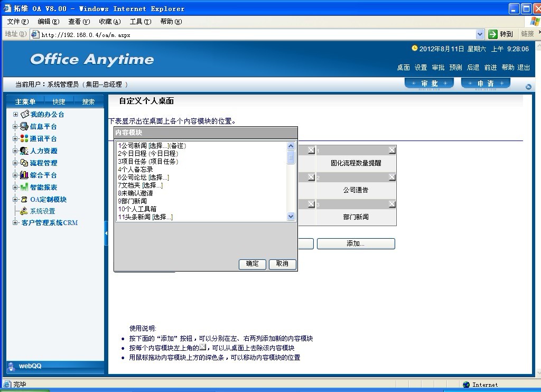541x392 pixels.
Task: Expand the 客户管理系统CRM tree node
Action: tap(15, 223)
